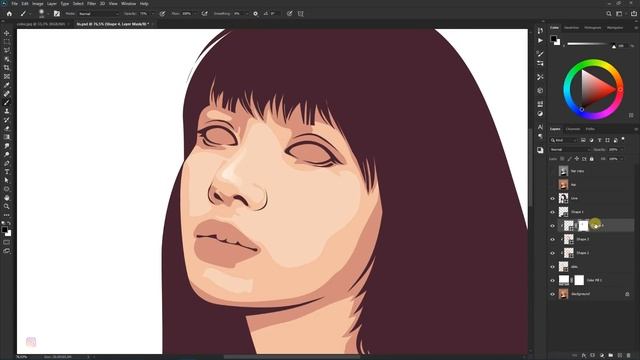Hide the Line layer
The width and height of the screenshot is (640, 360).
553,198
